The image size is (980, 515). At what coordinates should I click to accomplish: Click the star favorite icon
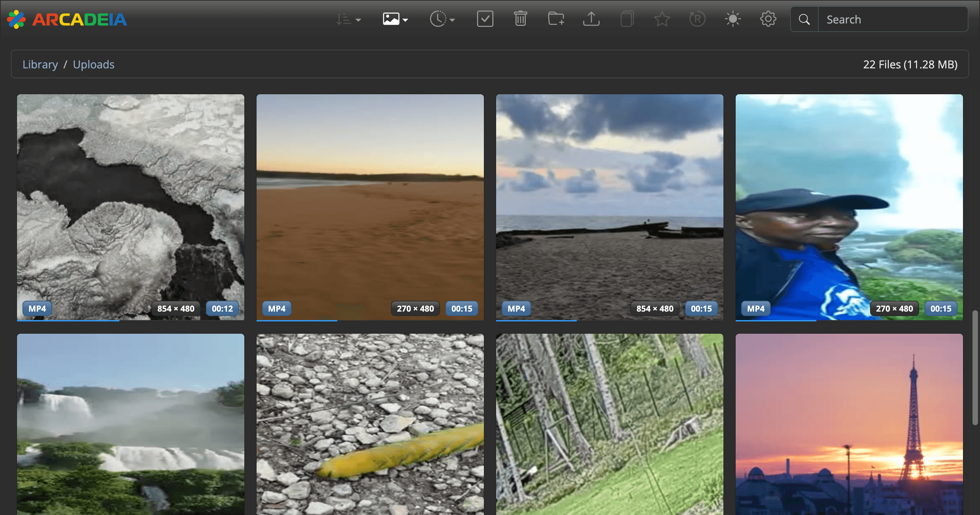pyautogui.click(x=662, y=19)
